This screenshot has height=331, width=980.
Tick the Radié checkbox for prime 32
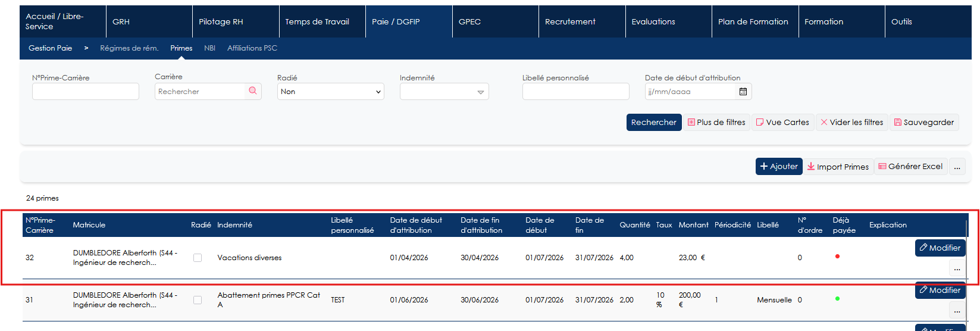click(x=198, y=258)
